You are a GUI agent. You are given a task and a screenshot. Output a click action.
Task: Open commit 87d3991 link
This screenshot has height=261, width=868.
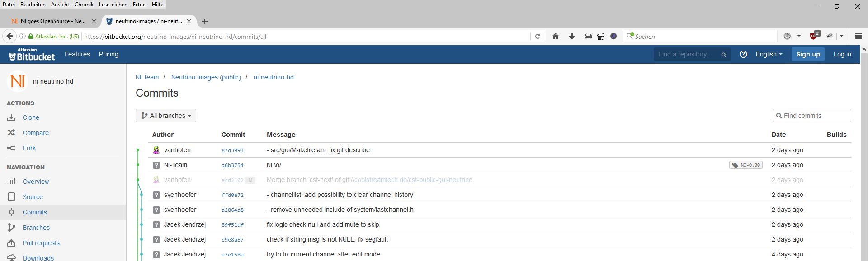(x=232, y=150)
